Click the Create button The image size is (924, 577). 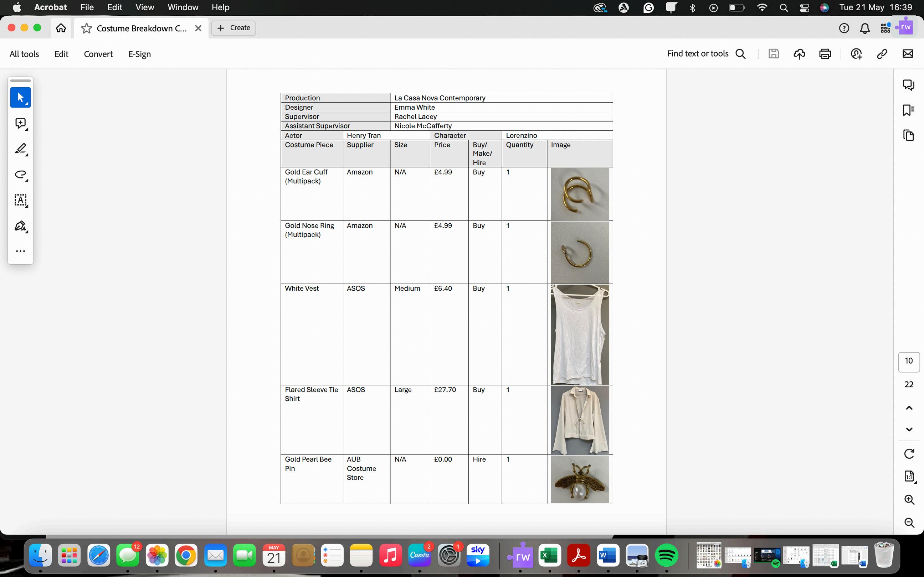tap(233, 28)
